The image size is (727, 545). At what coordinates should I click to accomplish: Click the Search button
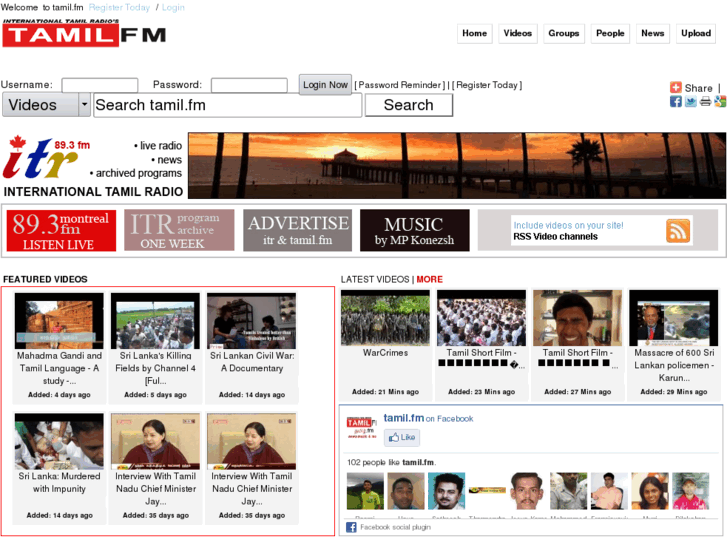click(408, 105)
